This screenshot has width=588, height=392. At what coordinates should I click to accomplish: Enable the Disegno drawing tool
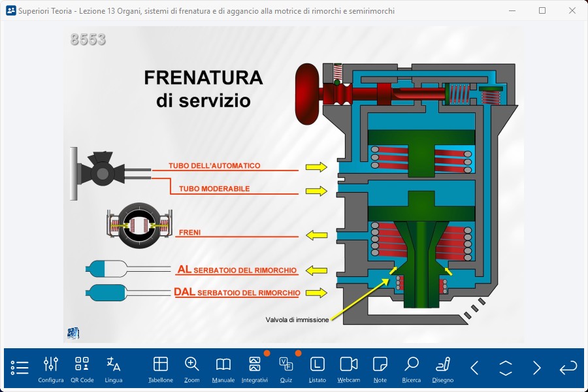pos(443,368)
